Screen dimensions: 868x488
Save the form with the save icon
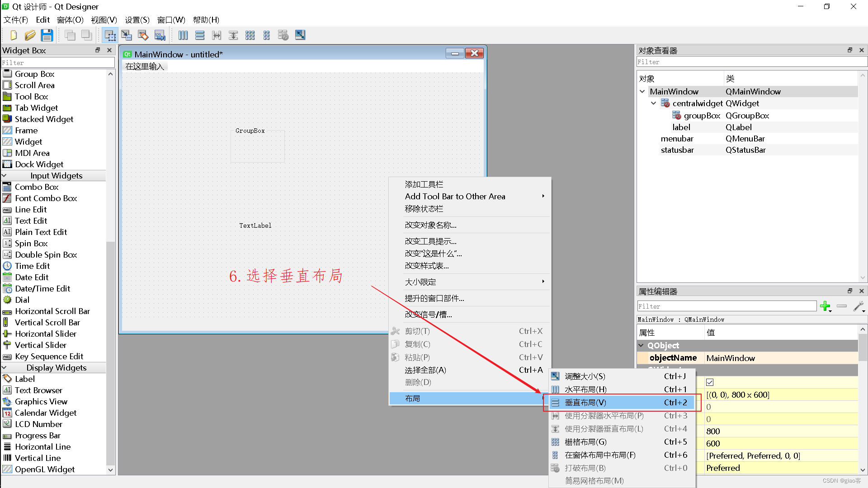47,35
